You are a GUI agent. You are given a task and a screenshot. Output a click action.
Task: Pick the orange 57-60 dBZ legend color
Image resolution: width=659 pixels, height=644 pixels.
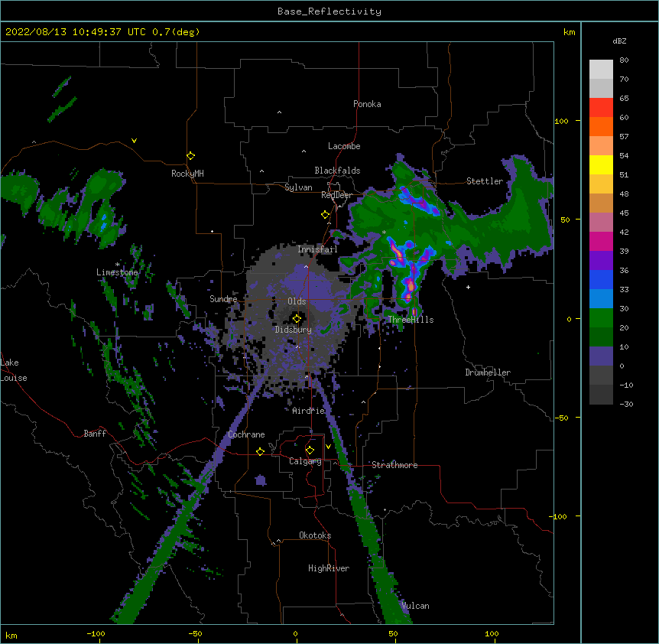click(x=601, y=126)
